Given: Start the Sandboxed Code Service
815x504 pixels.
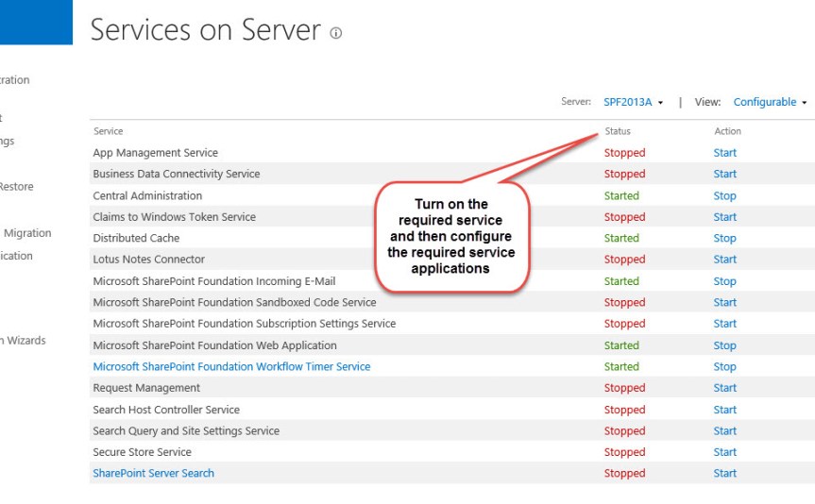Looking at the screenshot, I should 724,302.
